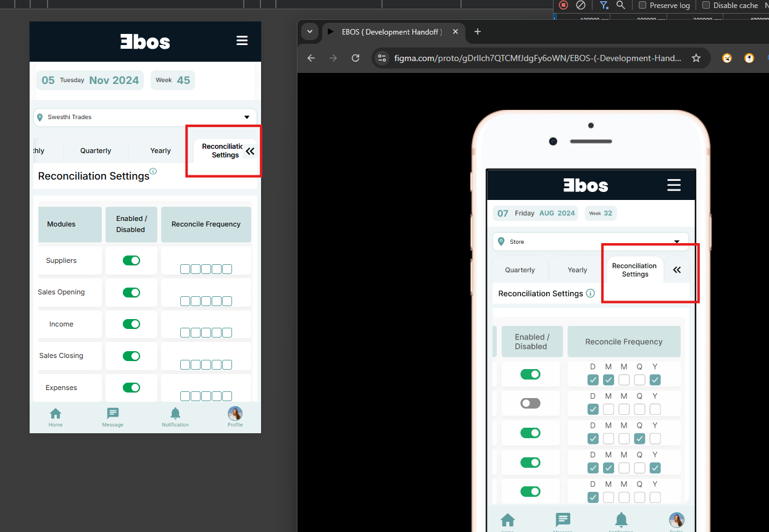Screen dimensions: 769x532
Task: Select Reconciliation Settings tab in the Figma prototype
Action: (x=634, y=270)
